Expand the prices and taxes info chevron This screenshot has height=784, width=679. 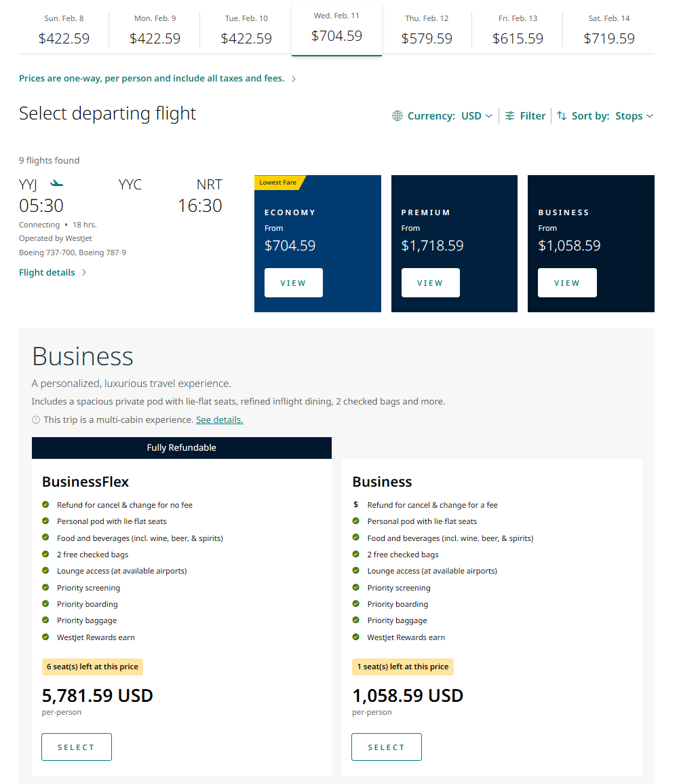coord(294,79)
